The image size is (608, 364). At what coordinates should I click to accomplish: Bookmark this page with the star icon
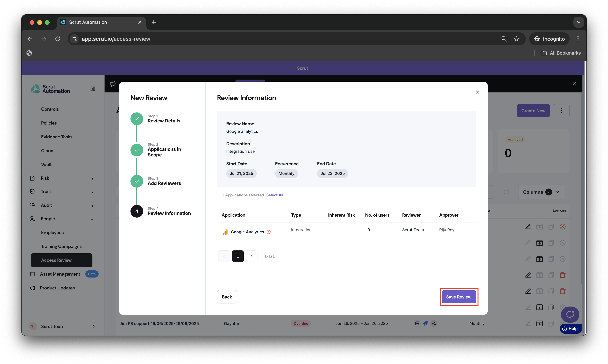[x=517, y=39]
